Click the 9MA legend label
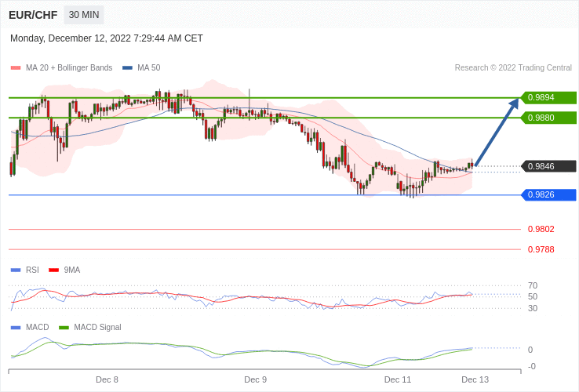The image size is (579, 392). (x=72, y=270)
